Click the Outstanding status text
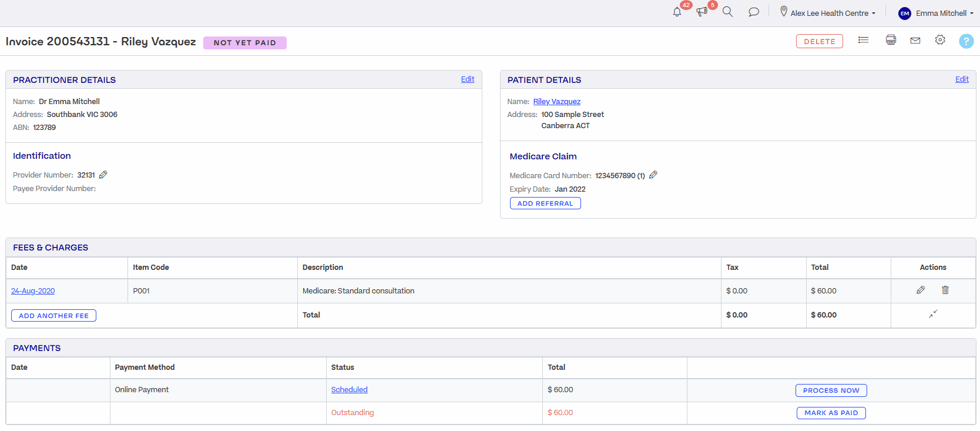 353,413
